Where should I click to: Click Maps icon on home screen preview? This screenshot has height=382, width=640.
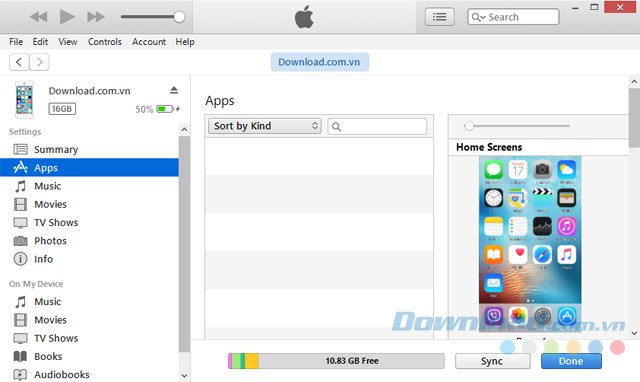click(x=518, y=198)
